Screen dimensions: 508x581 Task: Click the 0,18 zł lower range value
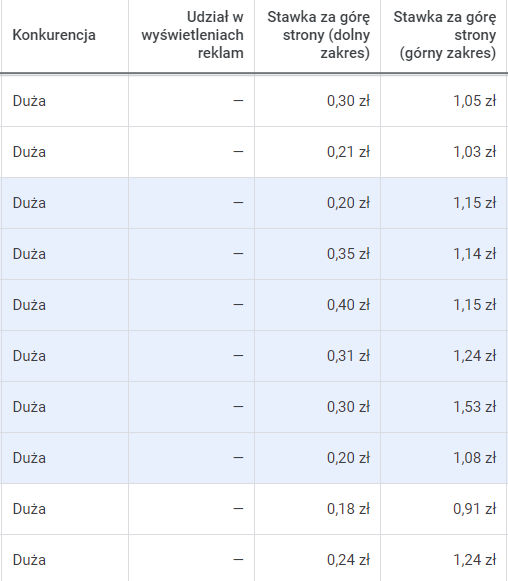(348, 509)
